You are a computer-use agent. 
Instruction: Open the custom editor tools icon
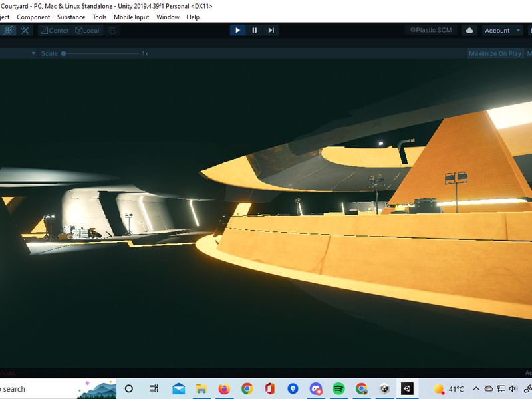[x=25, y=30]
